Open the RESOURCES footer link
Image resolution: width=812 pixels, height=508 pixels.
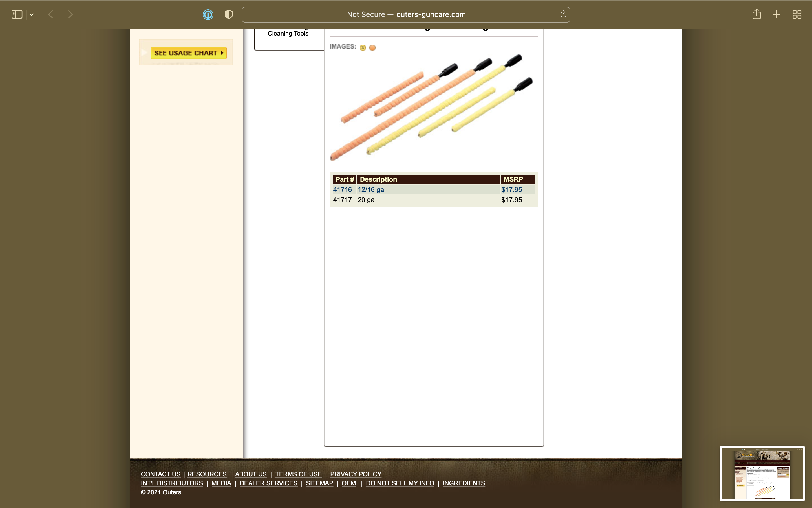click(207, 474)
